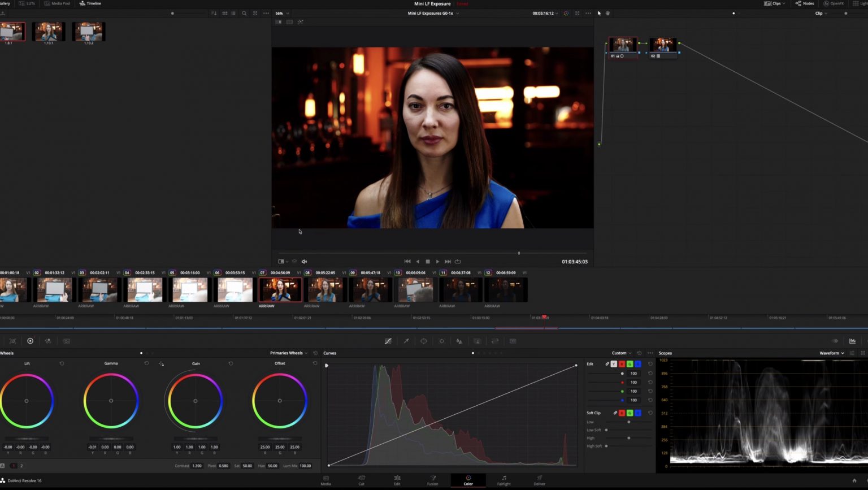868x490 pixels.
Task: Open the Tracker palette icon
Action: click(x=441, y=341)
